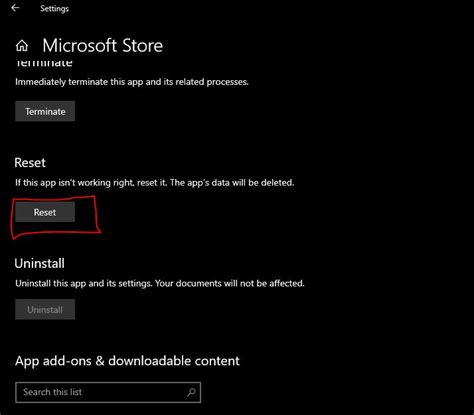Click the Settings window title text
Image resolution: width=474 pixels, height=415 pixels.
(54, 8)
